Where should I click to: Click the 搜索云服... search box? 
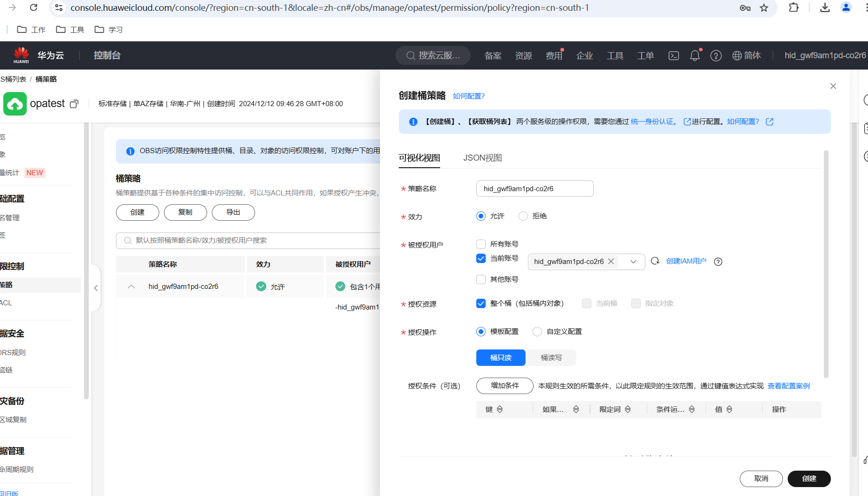pos(433,55)
